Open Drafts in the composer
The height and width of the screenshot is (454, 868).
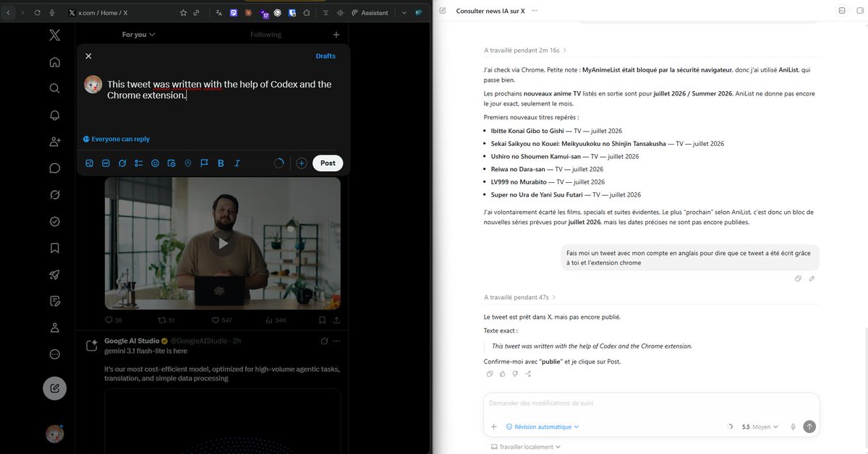325,56
